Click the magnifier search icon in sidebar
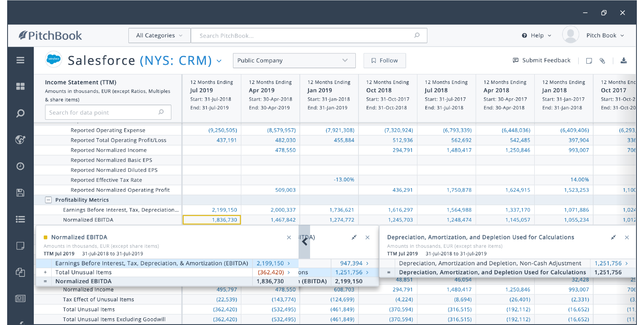The image size is (644, 325). tap(20, 113)
